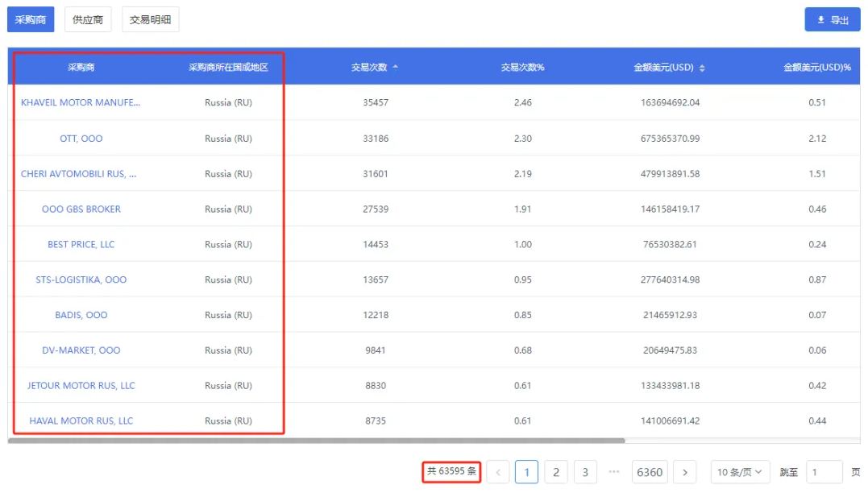Switch to the 供应商 tab
The height and width of the screenshot is (493, 868).
click(x=88, y=20)
